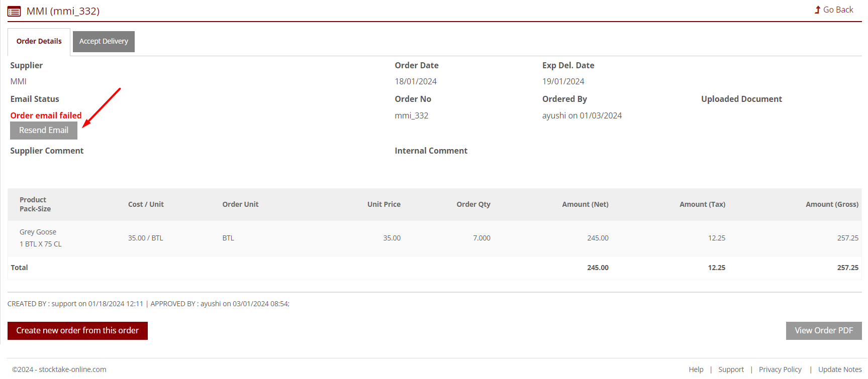The height and width of the screenshot is (379, 868).
Task: Click the Order email failed status text
Action: (46, 115)
